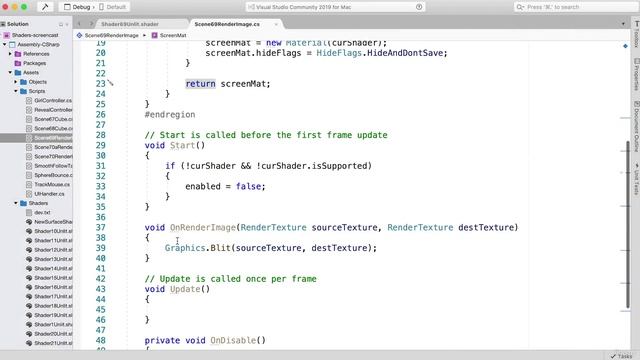Click the Visual Studio Community status bar field

click(335, 7)
